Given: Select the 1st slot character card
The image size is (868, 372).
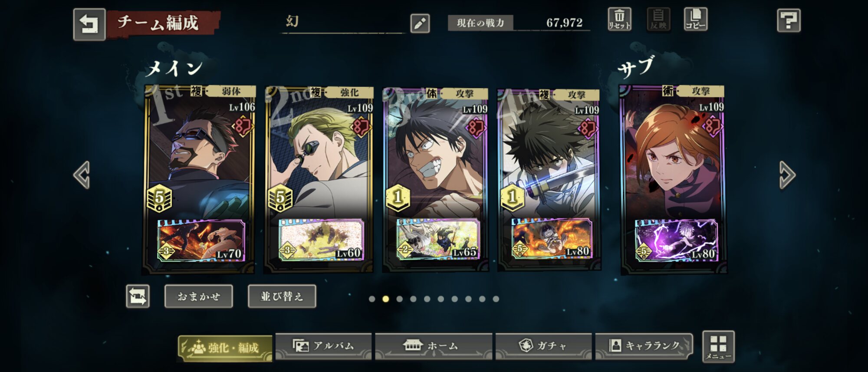Looking at the screenshot, I should 199,180.
